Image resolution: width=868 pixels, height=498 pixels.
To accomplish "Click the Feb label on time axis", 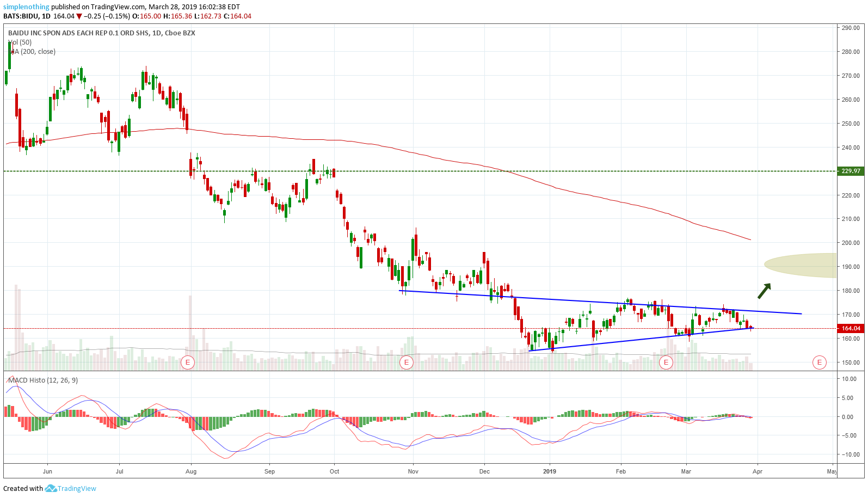I will click(621, 471).
